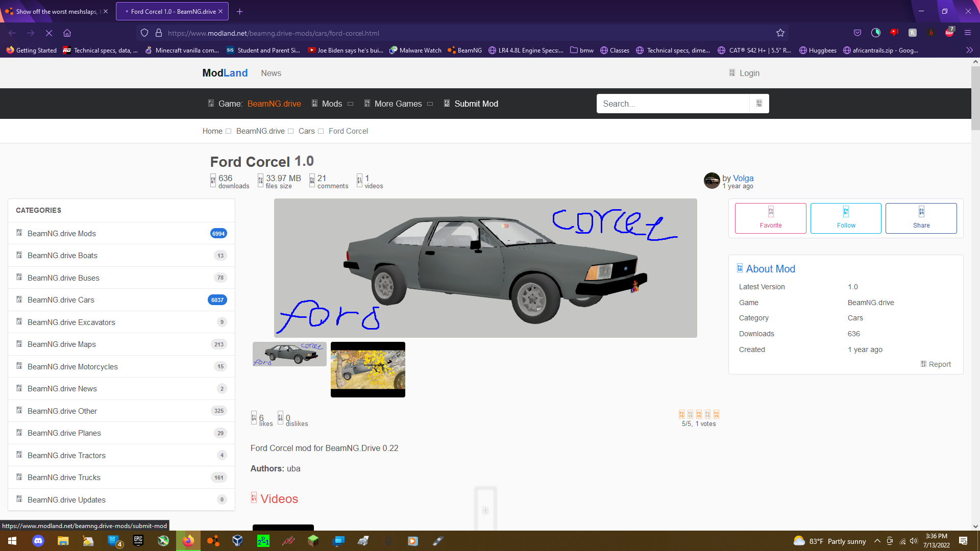
Task: Click the fifth rating star
Action: pos(716,414)
